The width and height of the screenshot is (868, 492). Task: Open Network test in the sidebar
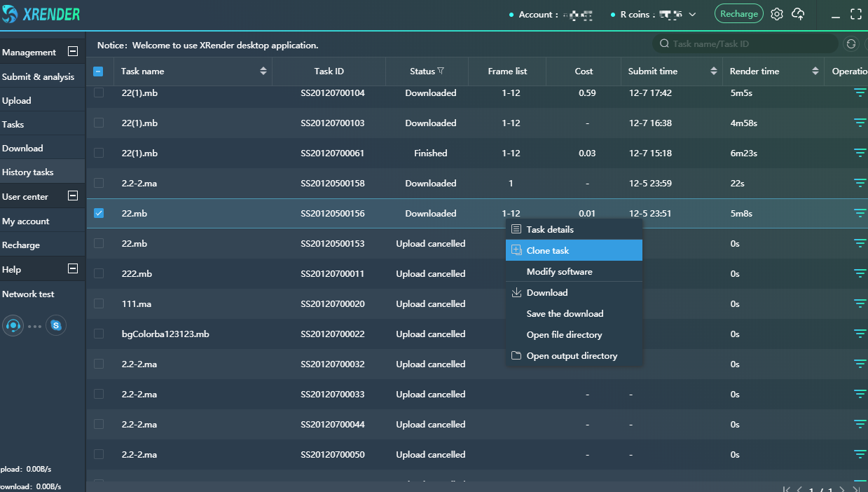pyautogui.click(x=28, y=294)
